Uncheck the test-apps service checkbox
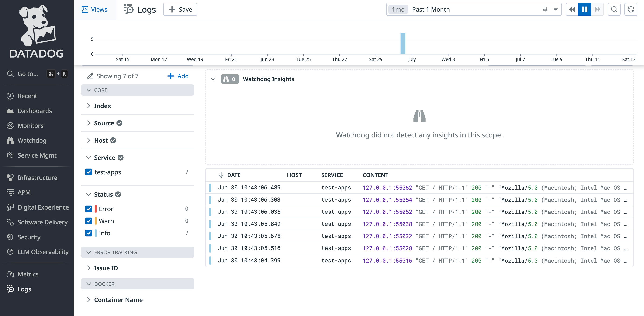The image size is (644, 316). (x=89, y=172)
